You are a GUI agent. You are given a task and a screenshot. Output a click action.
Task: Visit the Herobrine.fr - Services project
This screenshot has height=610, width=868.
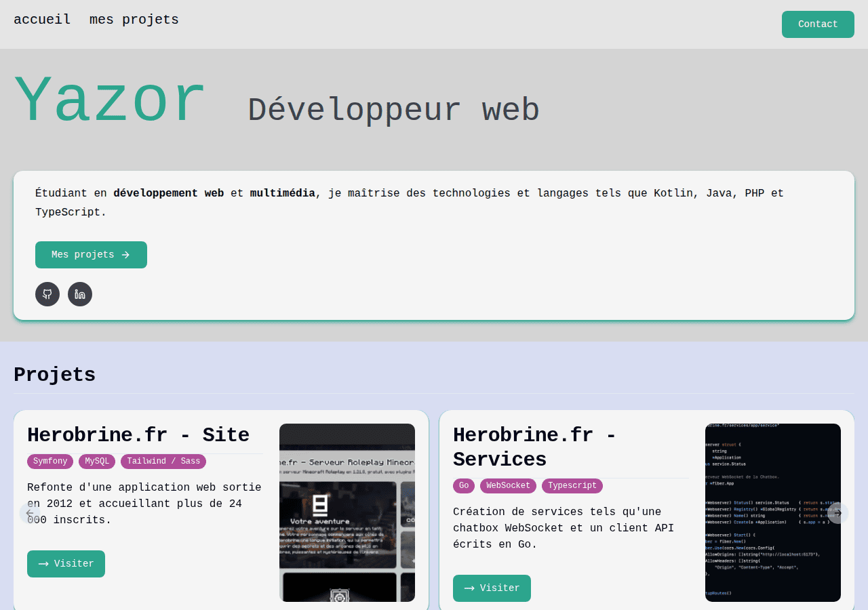pos(492,588)
